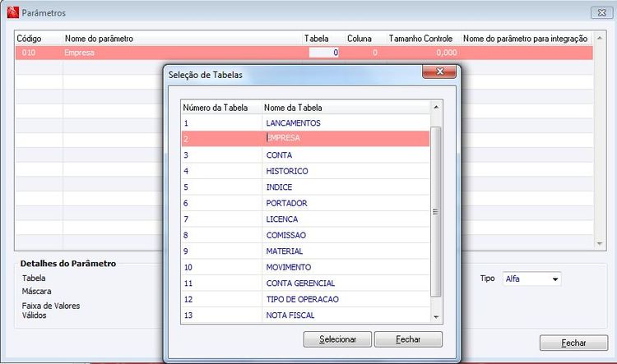Click the Tamanho Controle column header
Screen dimensions: 617x364
[x=424, y=39]
